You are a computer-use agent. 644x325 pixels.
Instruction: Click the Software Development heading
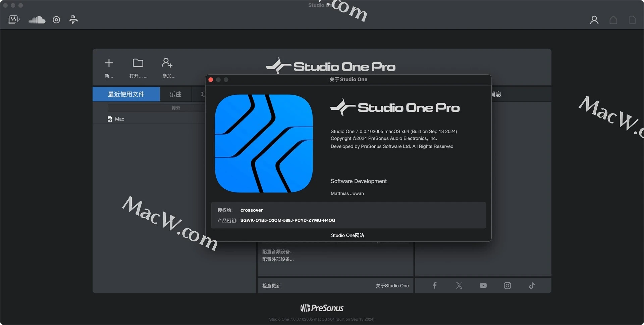(x=359, y=181)
